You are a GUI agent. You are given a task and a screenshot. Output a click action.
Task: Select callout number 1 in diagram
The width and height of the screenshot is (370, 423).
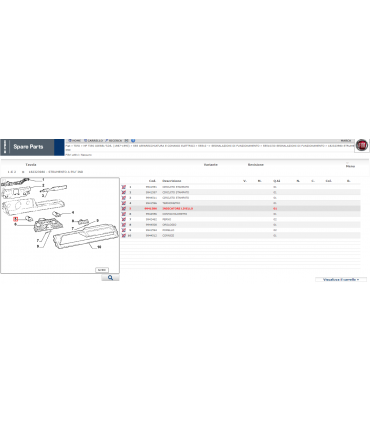[43, 180]
